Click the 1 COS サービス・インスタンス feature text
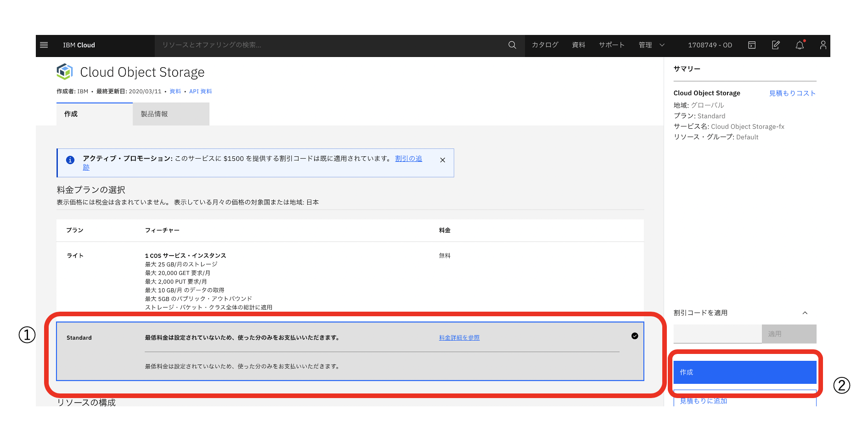The width and height of the screenshot is (868, 433). click(x=186, y=256)
